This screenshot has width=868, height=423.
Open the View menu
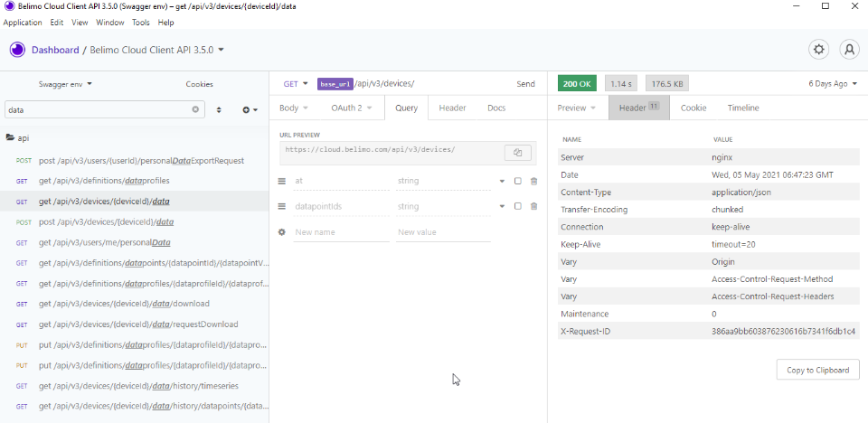click(x=80, y=23)
